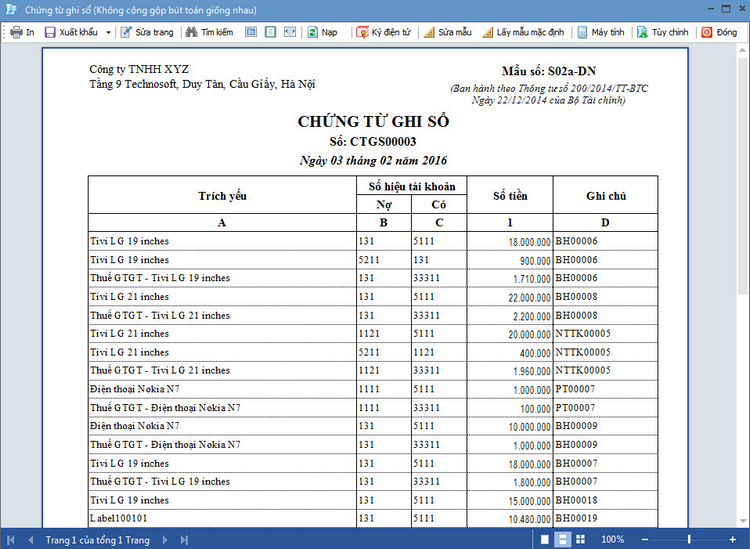Go to last page icon in status bar
Viewport: 750px width, 549px height.
[x=185, y=540]
